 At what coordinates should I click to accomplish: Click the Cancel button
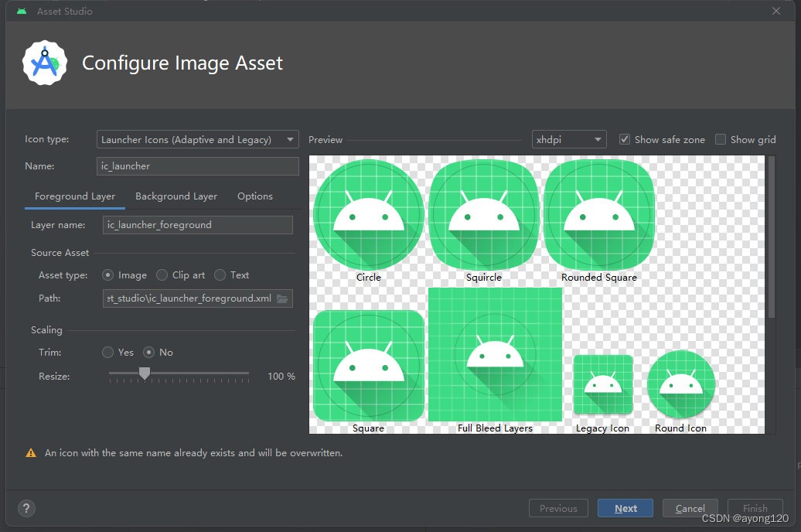click(x=690, y=508)
